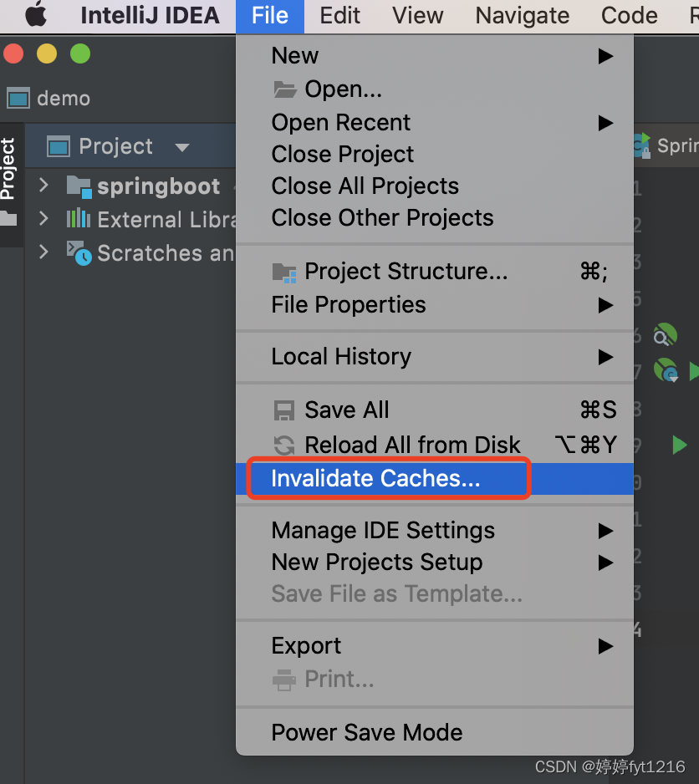Open the View menu
Viewport: 699px width, 784px height.
417,16
